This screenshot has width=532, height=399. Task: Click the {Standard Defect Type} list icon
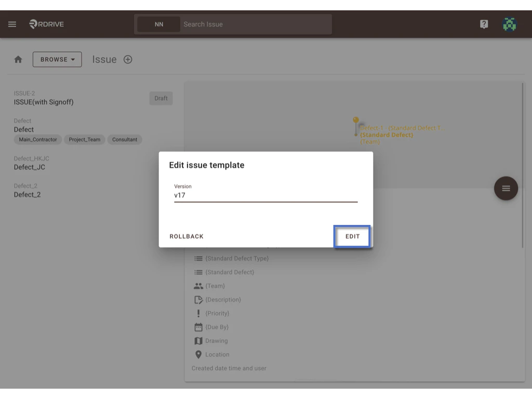[x=199, y=258]
